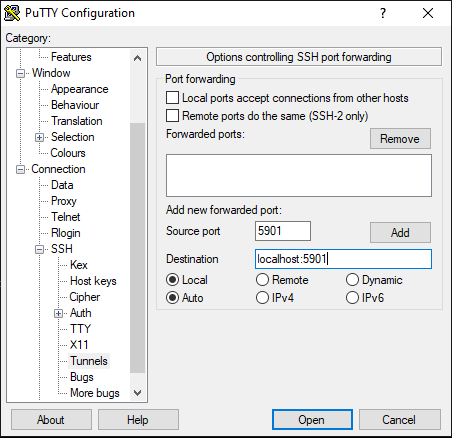Expand the Auth tree node
452x438 pixels.
(58, 313)
